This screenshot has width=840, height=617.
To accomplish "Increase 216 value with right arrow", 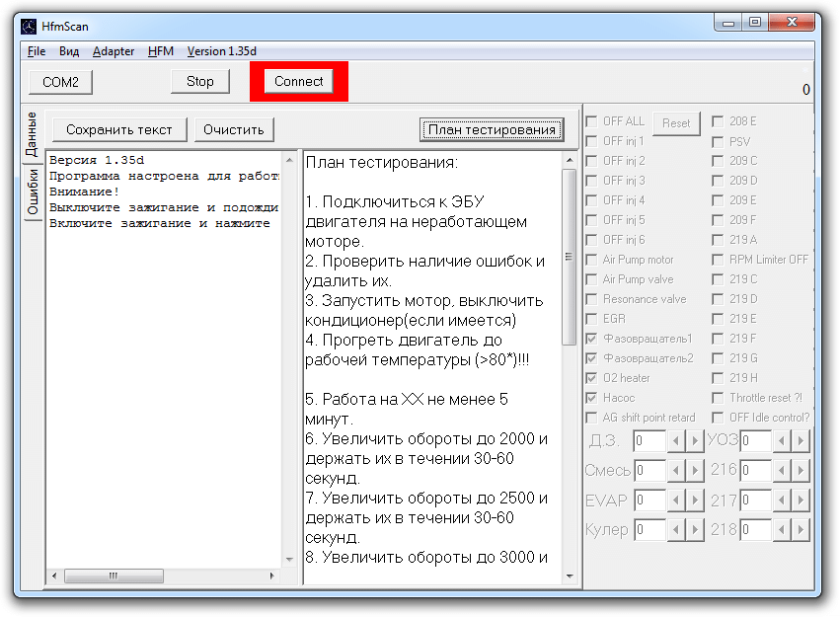I will (801, 470).
